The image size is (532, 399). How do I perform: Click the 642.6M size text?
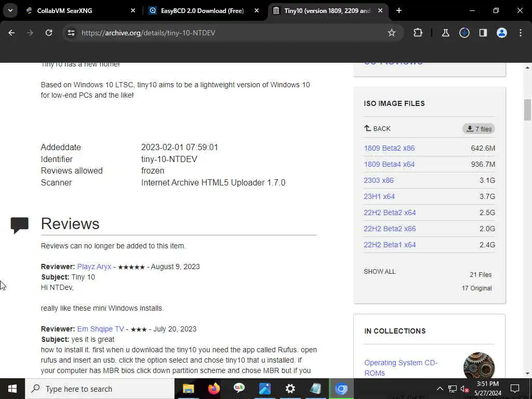point(483,148)
